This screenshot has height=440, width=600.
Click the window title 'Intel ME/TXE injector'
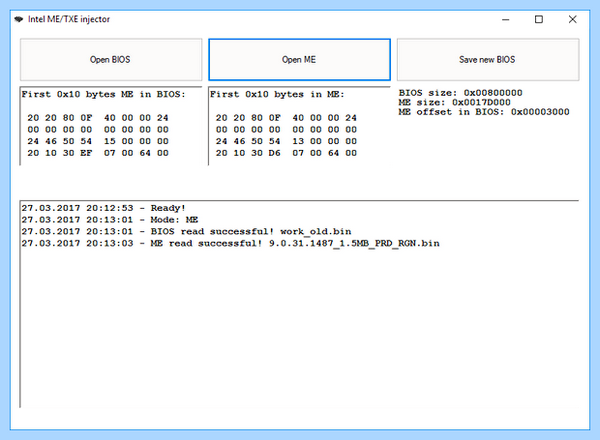69,19
